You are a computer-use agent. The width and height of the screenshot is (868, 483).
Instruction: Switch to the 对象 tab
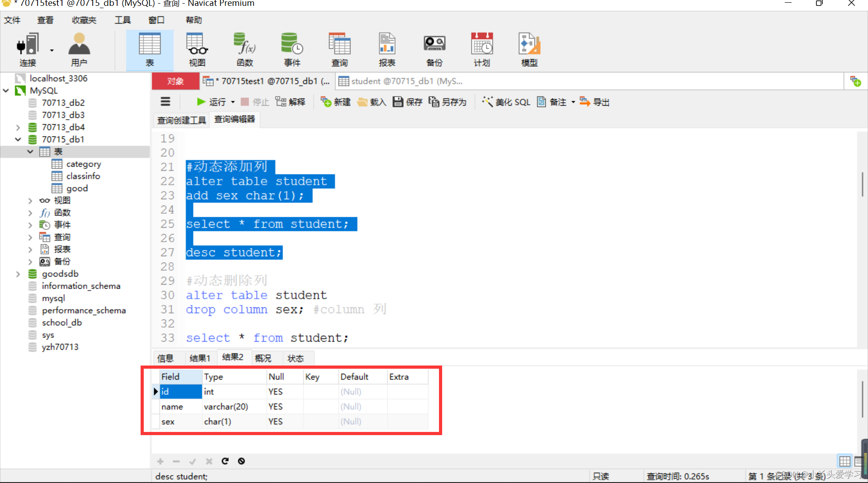coord(175,81)
